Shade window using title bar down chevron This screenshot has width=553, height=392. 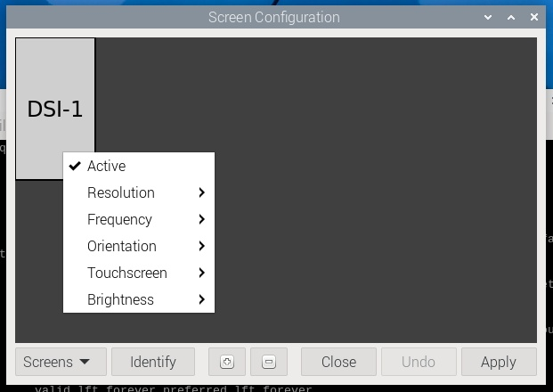click(x=488, y=17)
